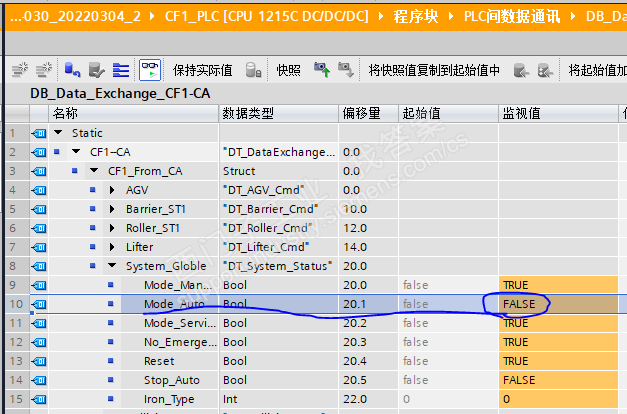Viewport: 627px width, 414px height.
Task: Collapse the CF1_From_CA struct
Action: coord(94,171)
